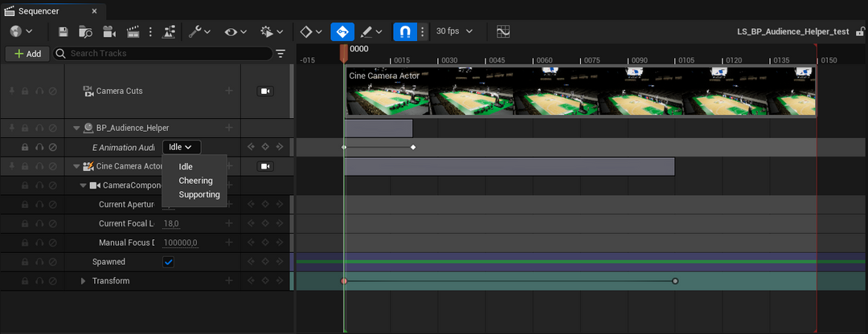Viewport: 868px width, 334px height.
Task: Lock the E Animation Audience track
Action: click(x=25, y=147)
